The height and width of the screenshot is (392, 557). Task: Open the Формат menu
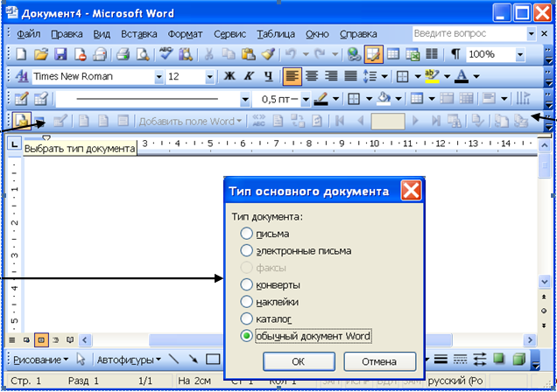coord(185,33)
